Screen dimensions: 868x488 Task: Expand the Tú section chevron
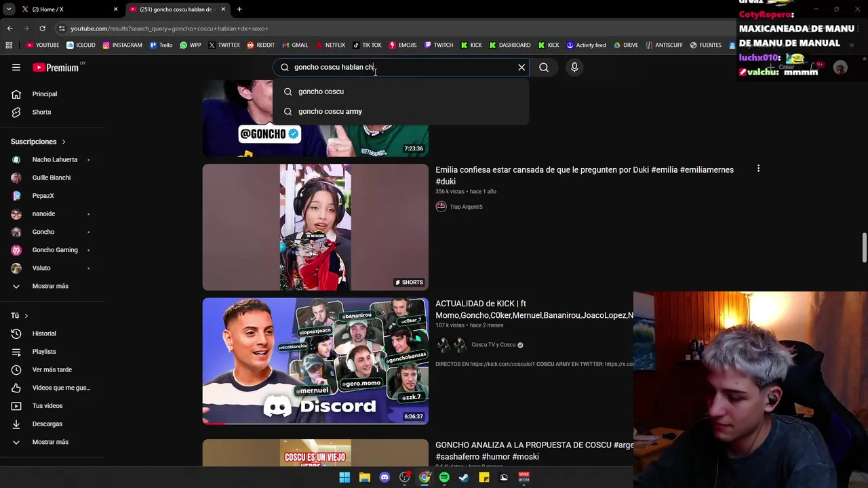coord(26,315)
